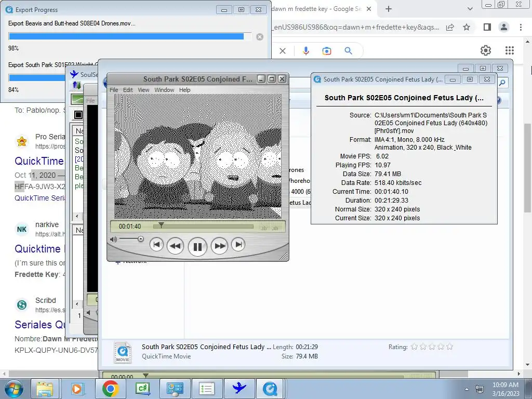Open the QuickTime search result link
The image size is (532, 399).
point(39,161)
